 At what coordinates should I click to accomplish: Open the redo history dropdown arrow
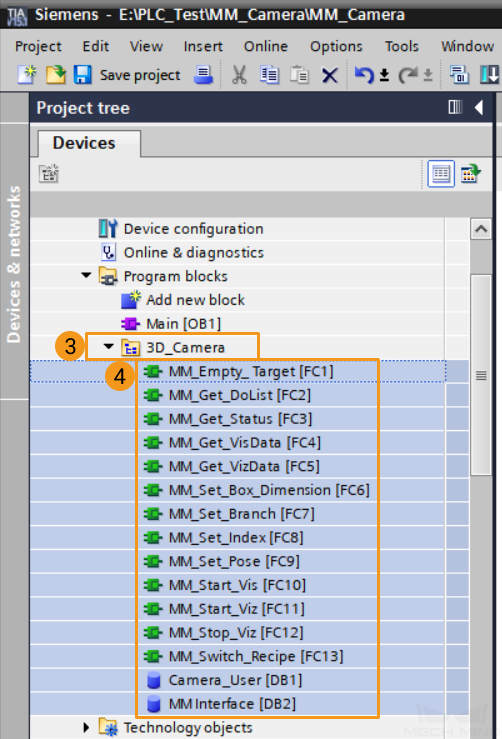(x=428, y=75)
